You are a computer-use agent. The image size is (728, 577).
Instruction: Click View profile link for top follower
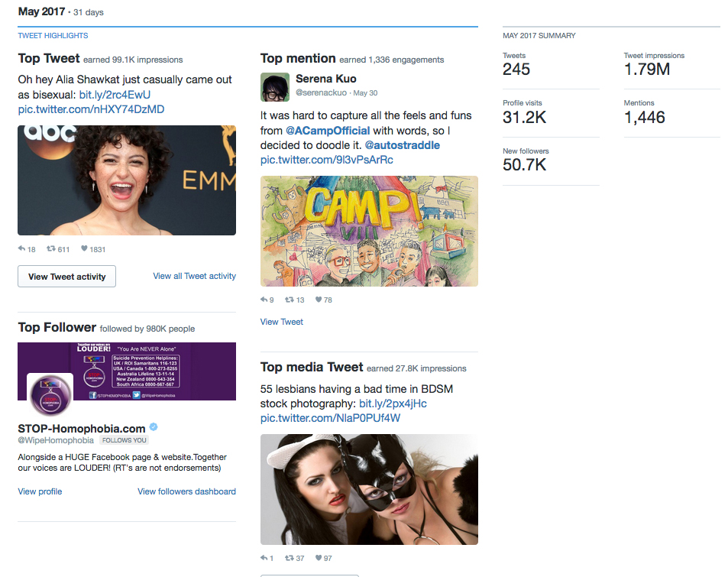[x=40, y=491]
